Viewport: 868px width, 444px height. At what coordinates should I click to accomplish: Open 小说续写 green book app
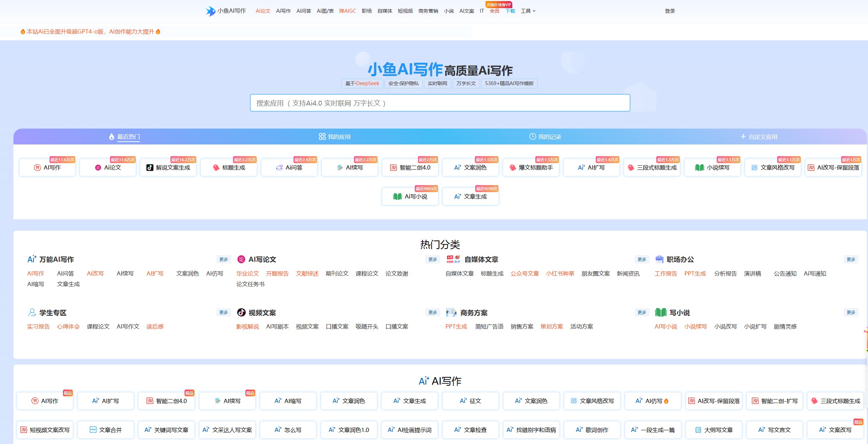pos(712,167)
